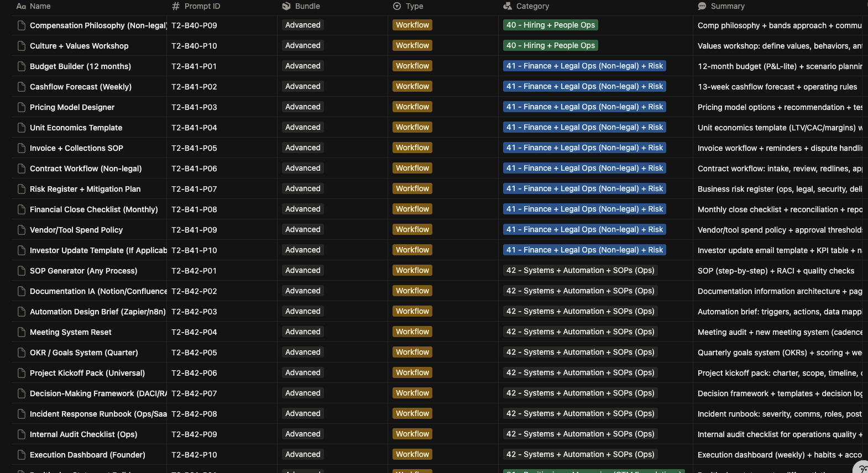Image resolution: width=868 pixels, height=473 pixels.
Task: Click the Advanced bundle tag for Project Kickoff Pack
Action: 303,372
